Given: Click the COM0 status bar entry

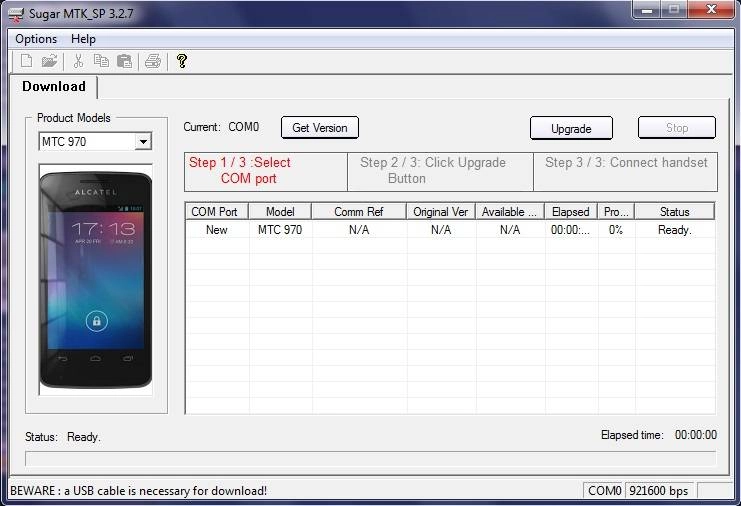Looking at the screenshot, I should (x=604, y=491).
